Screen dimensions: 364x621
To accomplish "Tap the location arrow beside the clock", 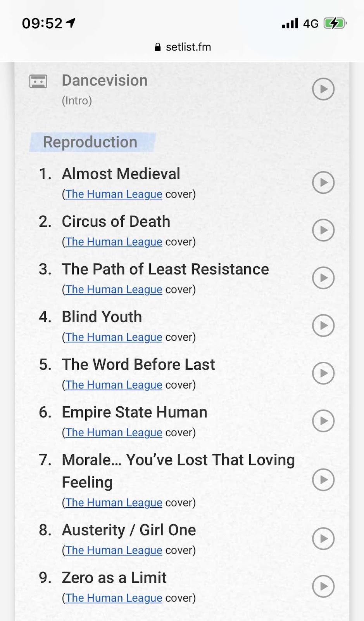I will 71,23.
